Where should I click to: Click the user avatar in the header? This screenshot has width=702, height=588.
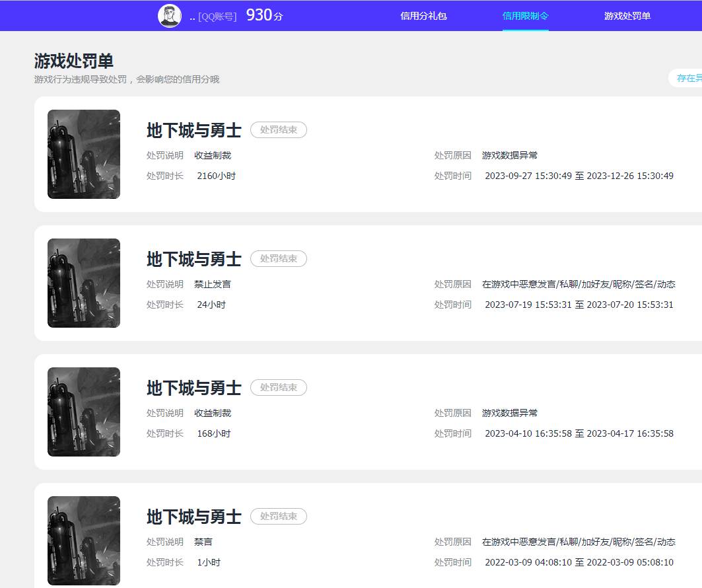(170, 16)
